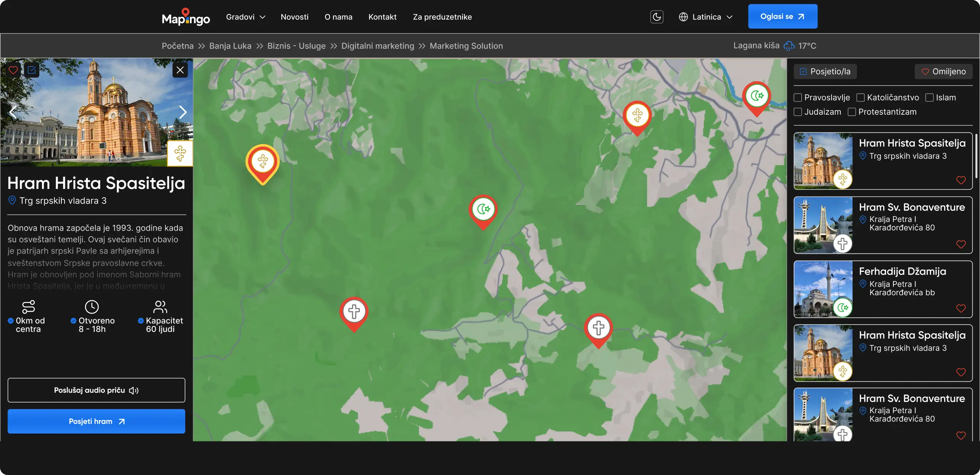Favorite Ferhadija Džamija with its heart icon
Viewport: 980px width, 475px height.
point(961,308)
